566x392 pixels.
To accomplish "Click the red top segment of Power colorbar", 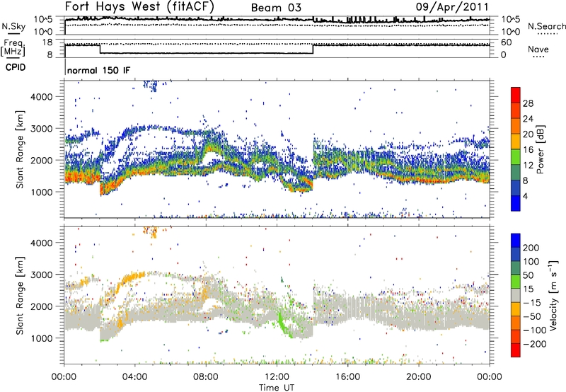I will tap(516, 95).
